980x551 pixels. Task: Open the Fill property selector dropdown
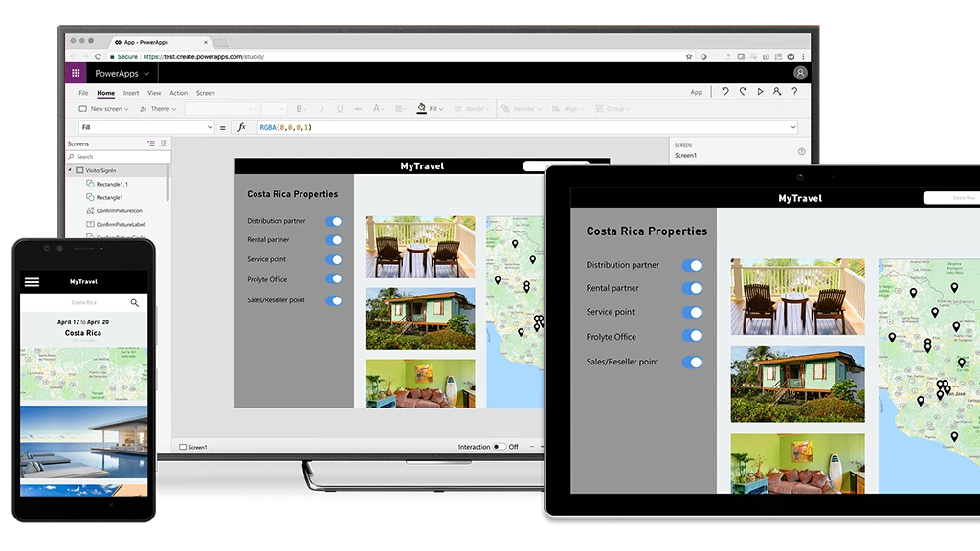coord(146,127)
